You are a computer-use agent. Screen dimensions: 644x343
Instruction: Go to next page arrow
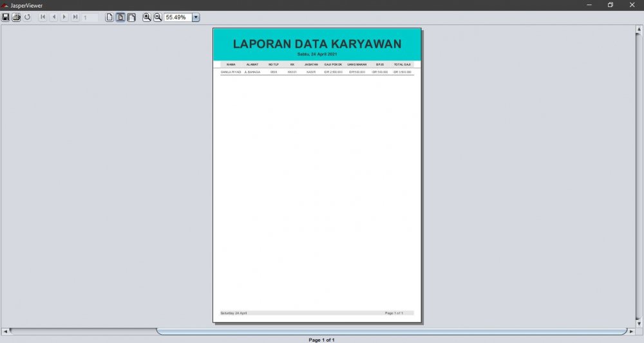(64, 17)
